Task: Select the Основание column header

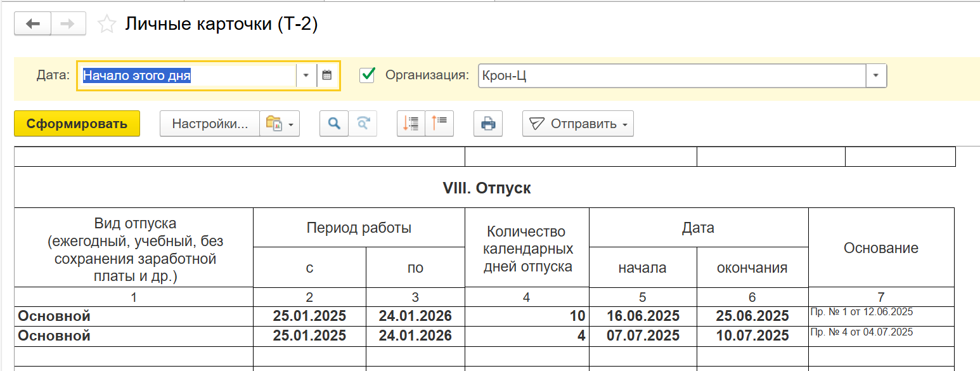Action: point(881,248)
